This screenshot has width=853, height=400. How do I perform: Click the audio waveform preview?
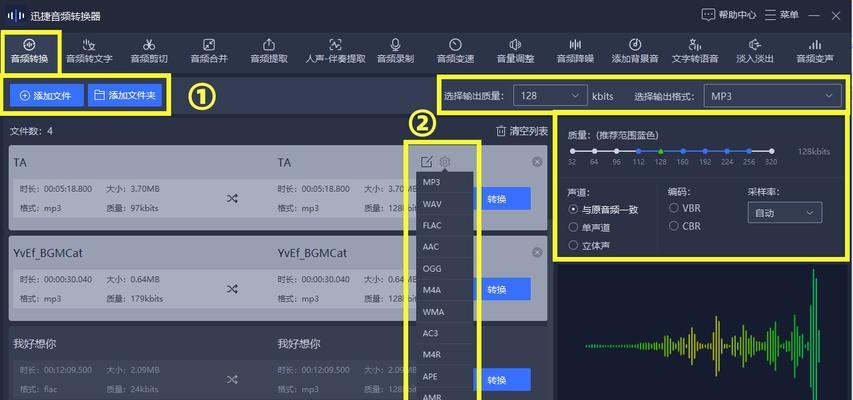pyautogui.click(x=702, y=332)
